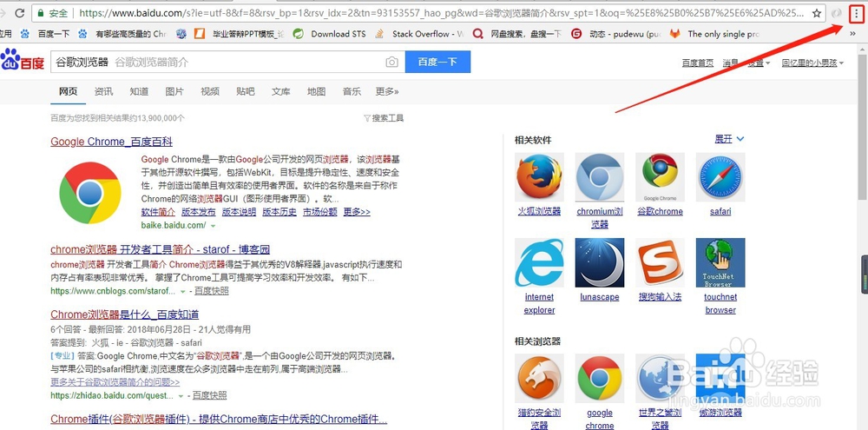Switch to the 资讯 tab
This screenshot has width=868, height=430.
click(103, 91)
